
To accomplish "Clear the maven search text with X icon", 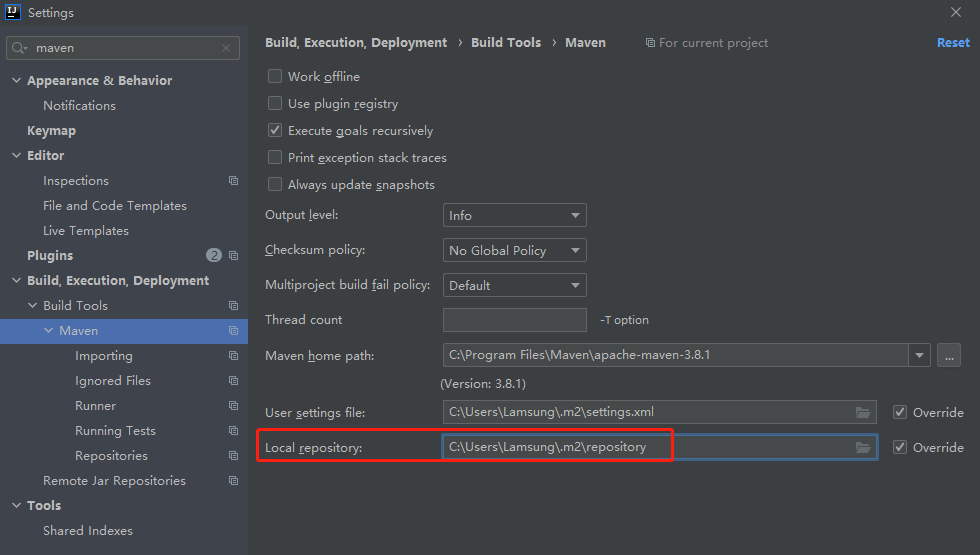I will tap(226, 48).
